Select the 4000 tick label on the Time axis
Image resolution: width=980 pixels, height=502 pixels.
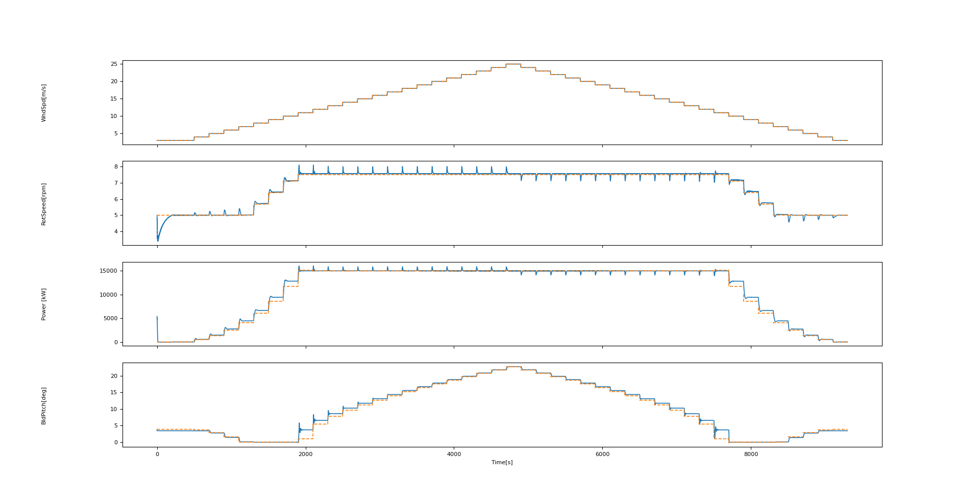pos(454,452)
